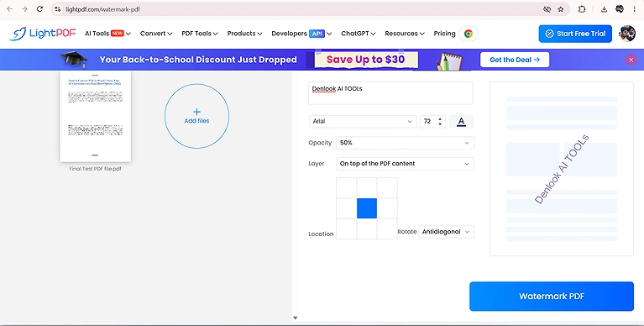Click the Get the Deal button
The width and height of the screenshot is (644, 326).
(x=515, y=60)
